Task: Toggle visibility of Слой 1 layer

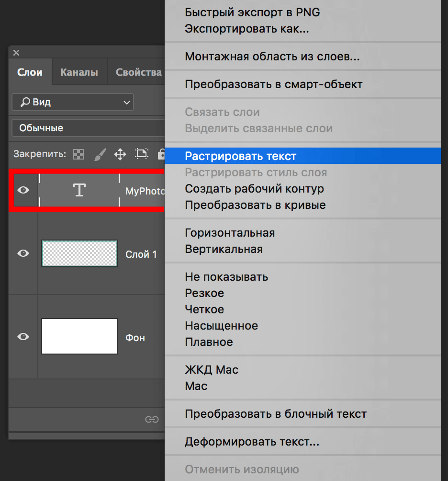Action: point(23,253)
